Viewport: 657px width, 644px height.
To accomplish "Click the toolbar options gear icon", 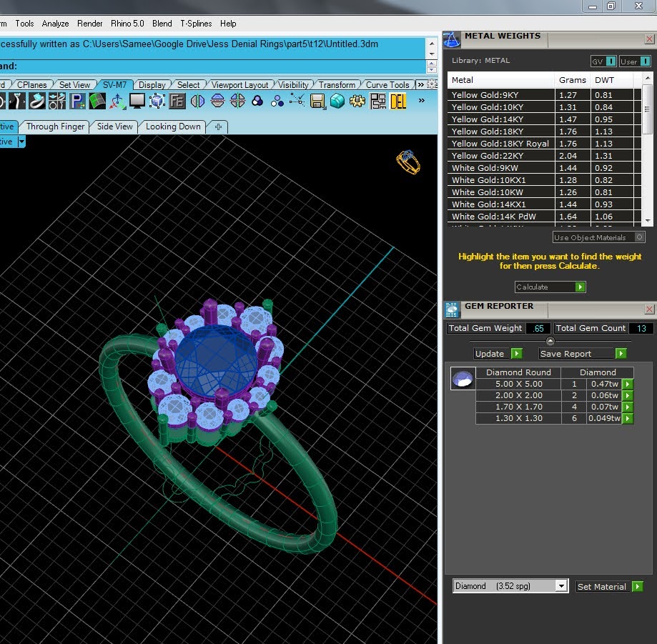I will [432, 84].
